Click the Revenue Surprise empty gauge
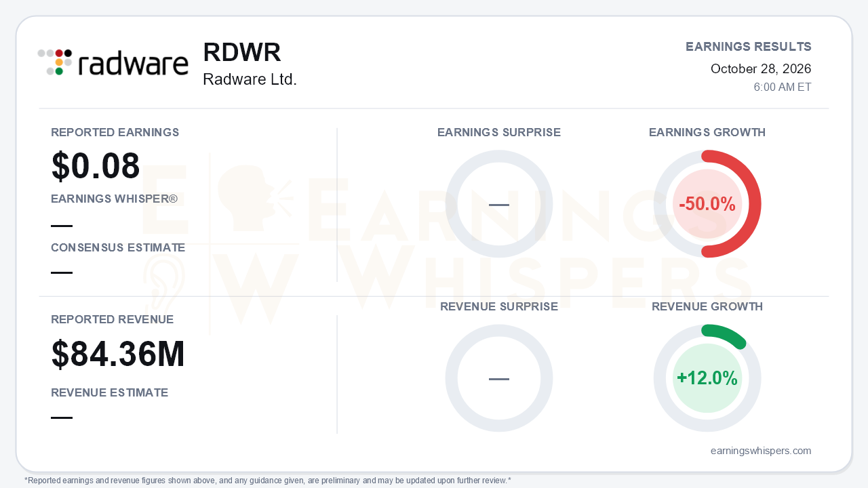 point(499,378)
